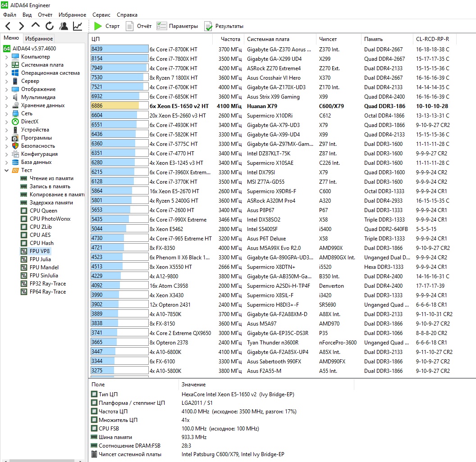
Task: Expand the Системная плата tree node
Action: pyautogui.click(x=7, y=65)
